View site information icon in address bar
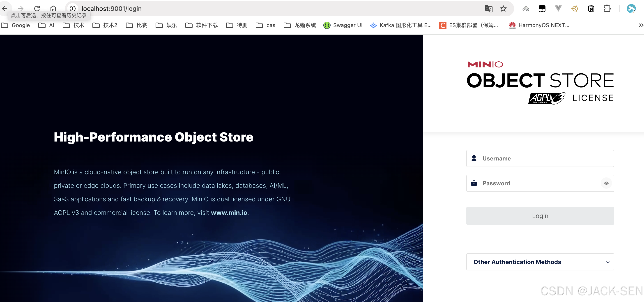 coord(73,9)
